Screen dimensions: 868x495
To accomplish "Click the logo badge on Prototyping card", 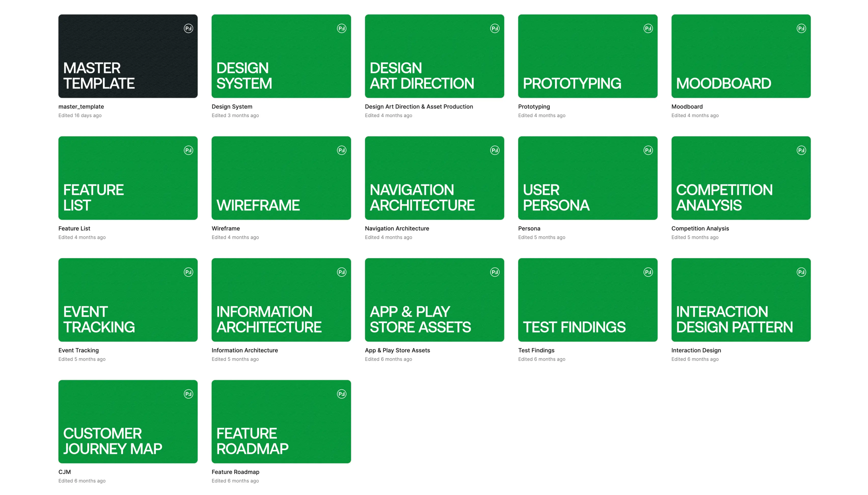I will coord(648,28).
